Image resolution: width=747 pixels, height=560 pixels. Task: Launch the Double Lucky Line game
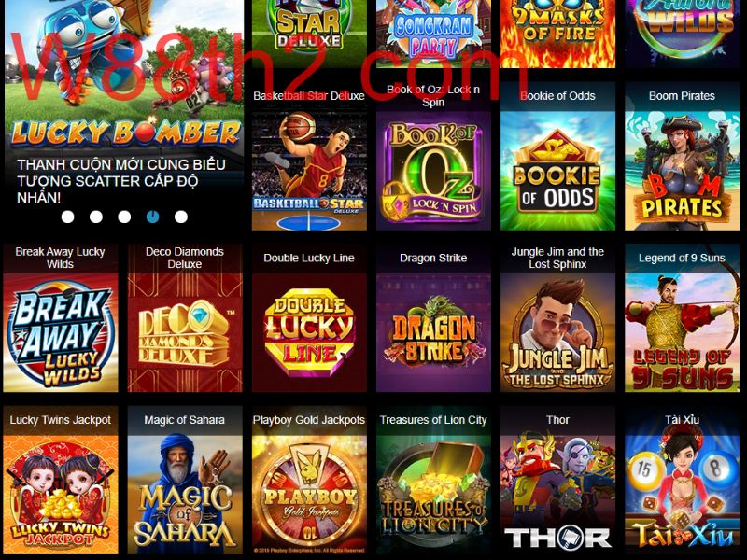(309, 332)
